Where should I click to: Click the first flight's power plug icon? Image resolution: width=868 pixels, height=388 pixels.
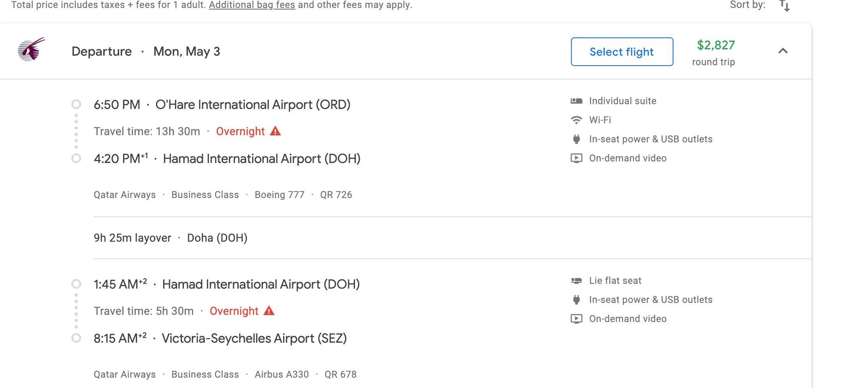pyautogui.click(x=576, y=139)
